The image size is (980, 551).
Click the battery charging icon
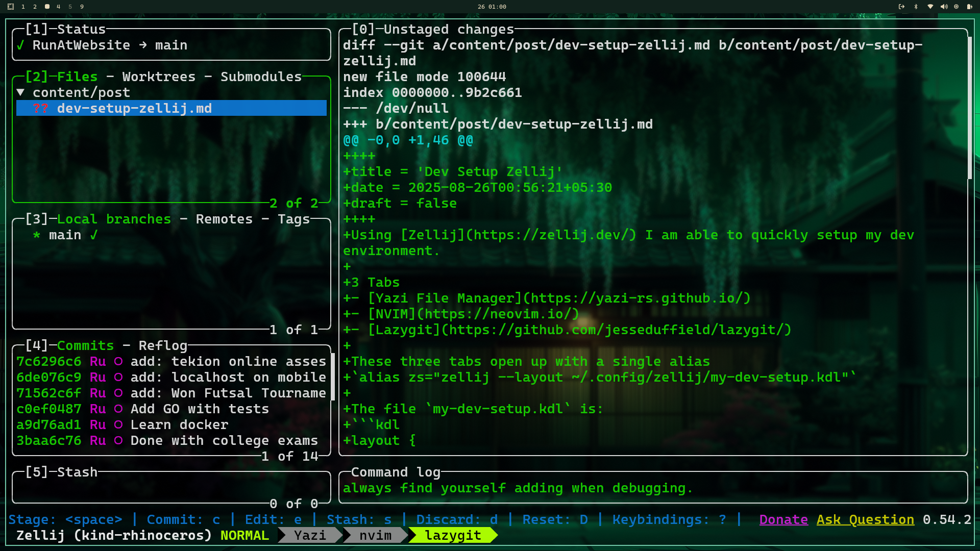coord(969,7)
